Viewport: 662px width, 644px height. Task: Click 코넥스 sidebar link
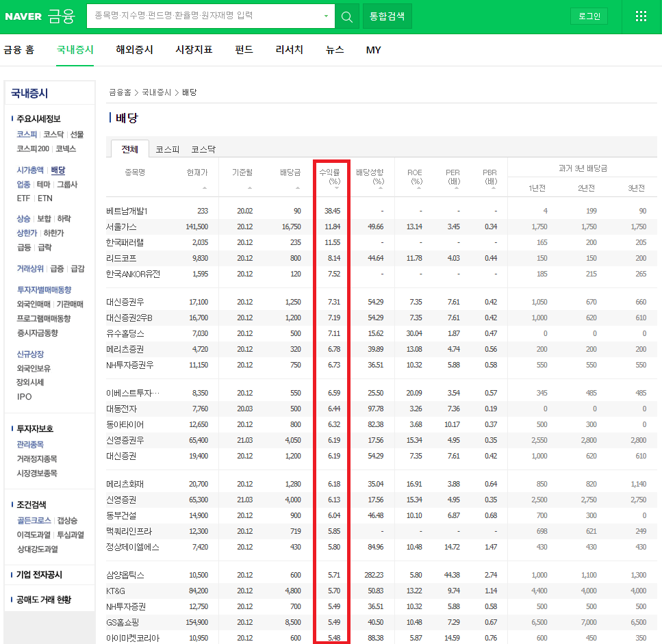(x=66, y=149)
